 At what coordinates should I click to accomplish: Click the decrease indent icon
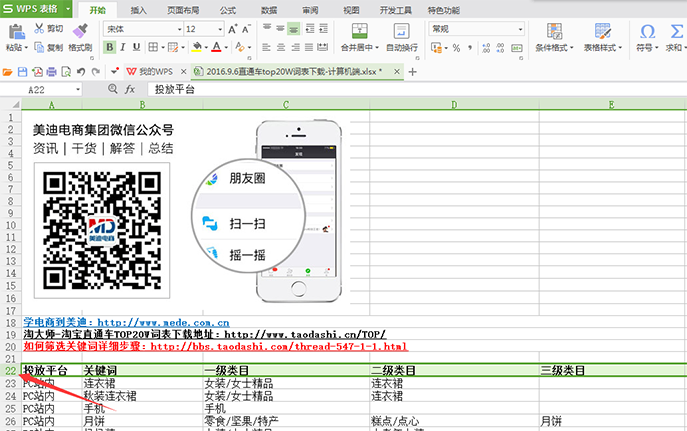click(x=310, y=29)
